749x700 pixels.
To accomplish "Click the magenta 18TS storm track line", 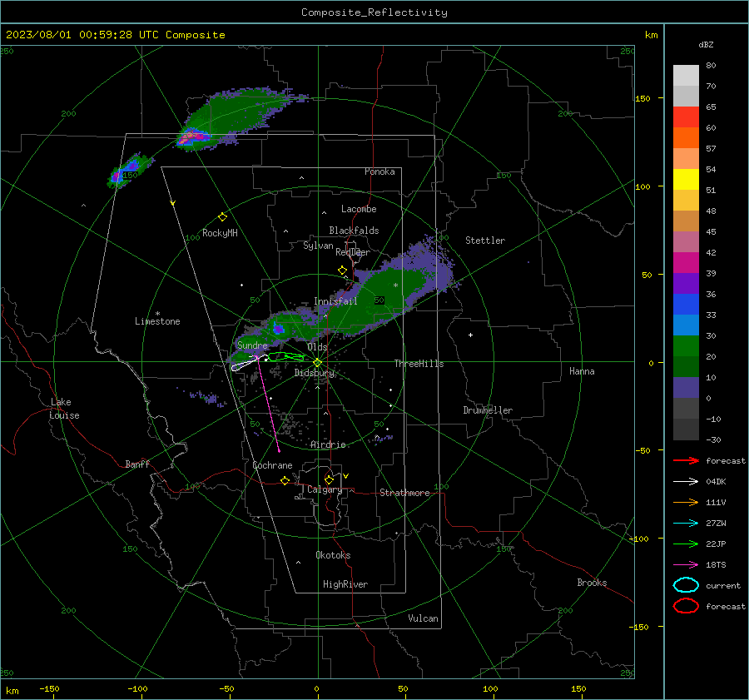I will pos(269,405).
